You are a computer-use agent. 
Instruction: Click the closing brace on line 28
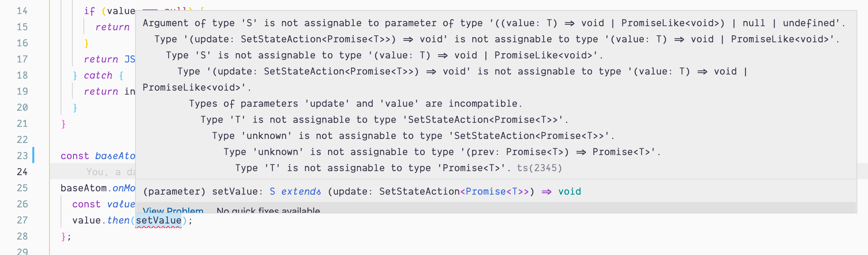(x=64, y=236)
